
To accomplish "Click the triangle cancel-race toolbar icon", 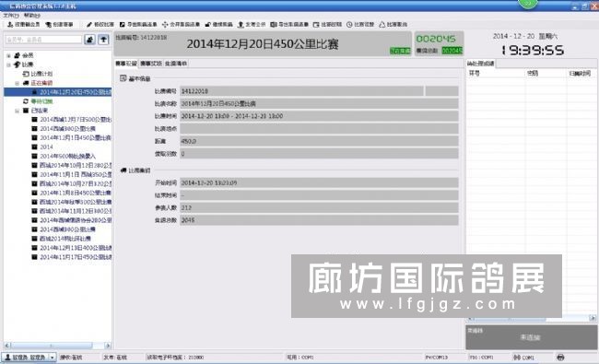I will [x=382, y=25].
